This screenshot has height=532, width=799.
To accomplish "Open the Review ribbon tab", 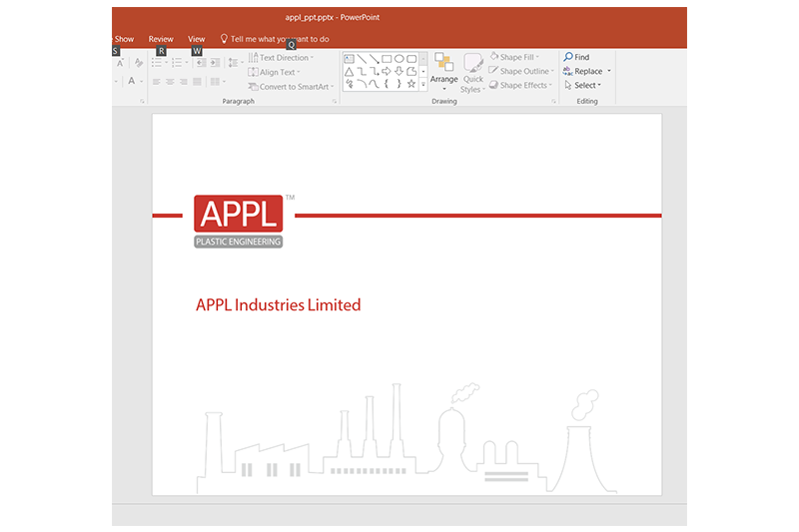I will point(161,39).
